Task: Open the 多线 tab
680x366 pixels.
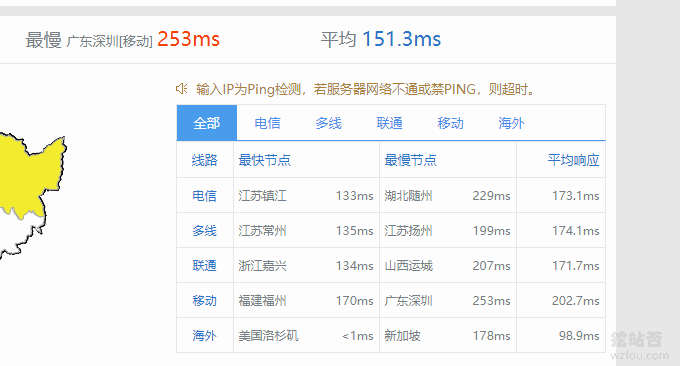Action: 328,123
